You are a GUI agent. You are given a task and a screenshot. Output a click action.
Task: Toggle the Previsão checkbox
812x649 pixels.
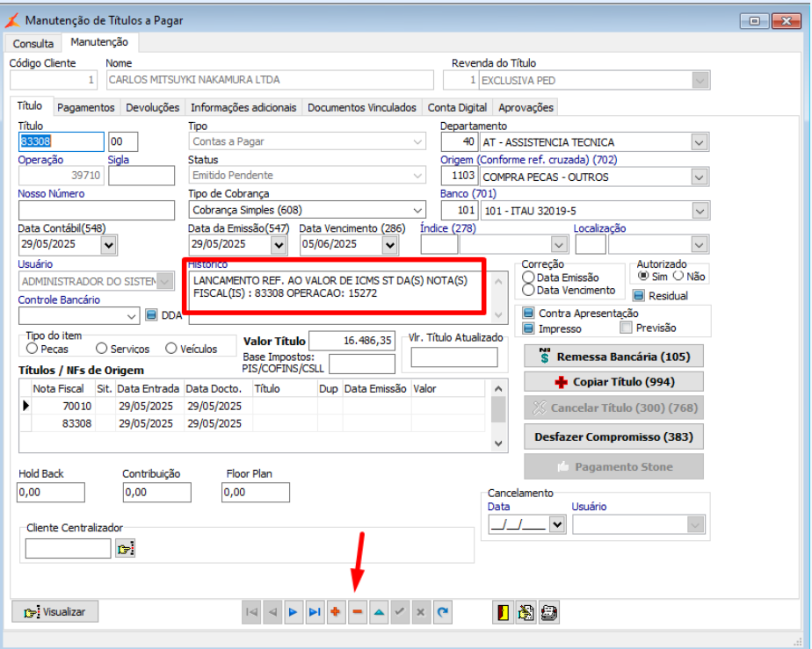pos(626,328)
